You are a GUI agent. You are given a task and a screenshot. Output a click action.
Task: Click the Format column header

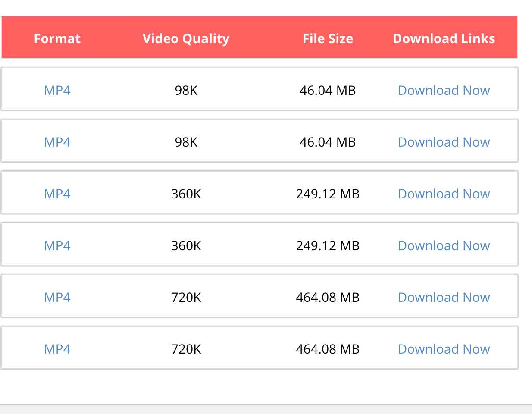(57, 39)
